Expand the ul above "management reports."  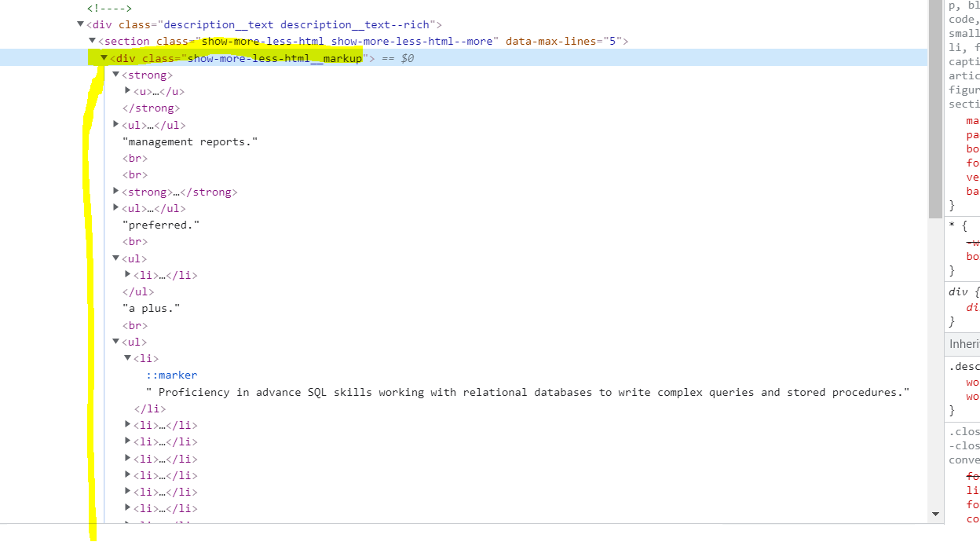click(116, 124)
